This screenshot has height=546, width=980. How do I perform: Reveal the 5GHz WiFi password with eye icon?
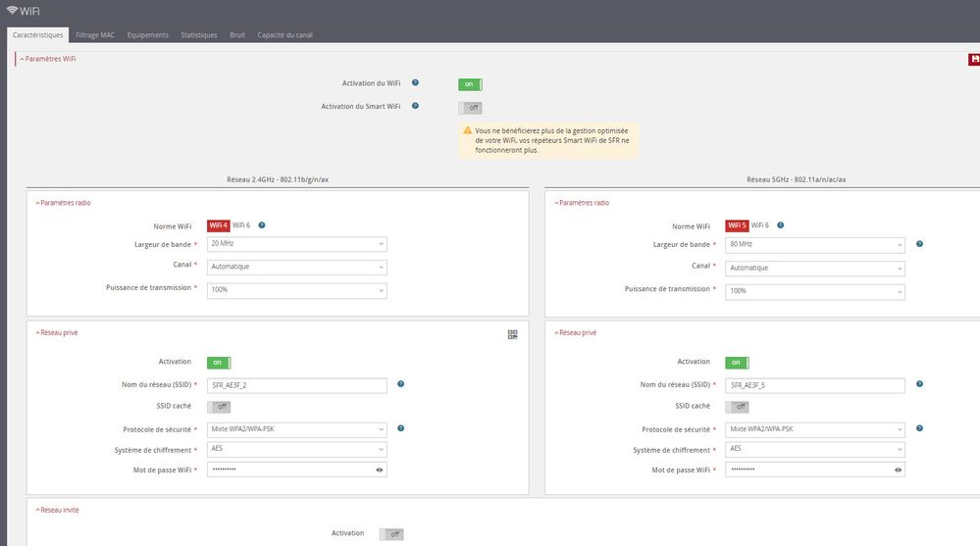(898, 471)
